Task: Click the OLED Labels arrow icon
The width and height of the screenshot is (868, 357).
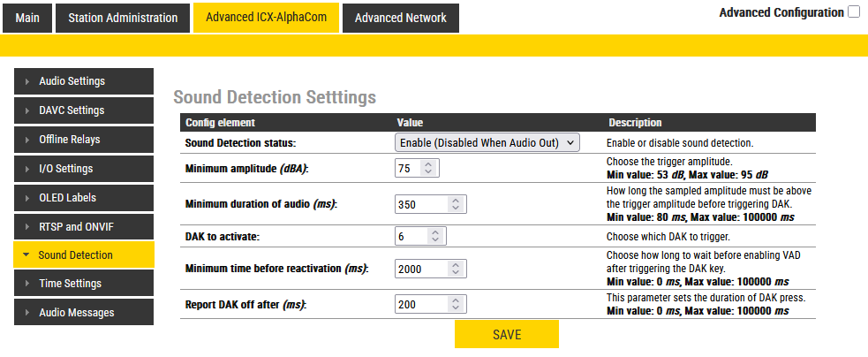Action: click(28, 198)
